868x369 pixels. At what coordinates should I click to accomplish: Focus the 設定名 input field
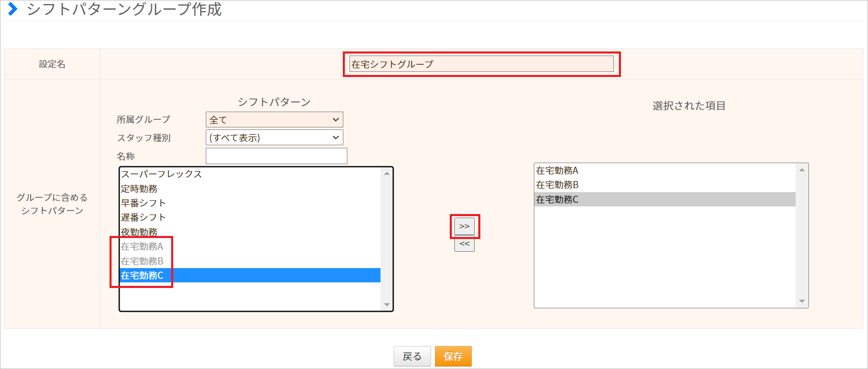[481, 64]
